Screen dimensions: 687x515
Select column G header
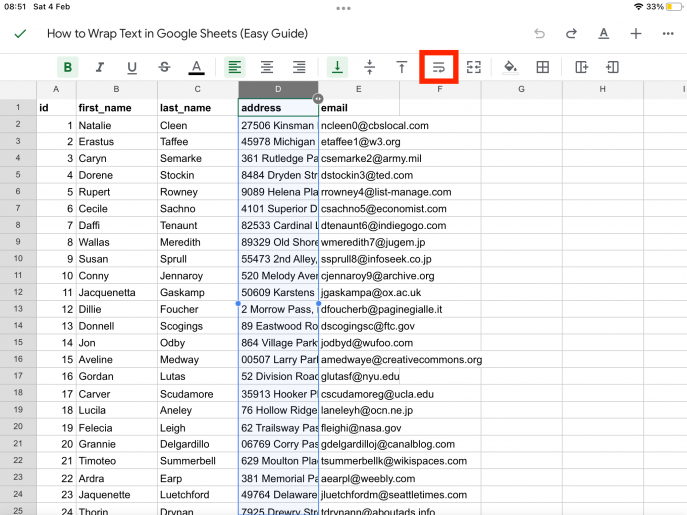click(521, 89)
